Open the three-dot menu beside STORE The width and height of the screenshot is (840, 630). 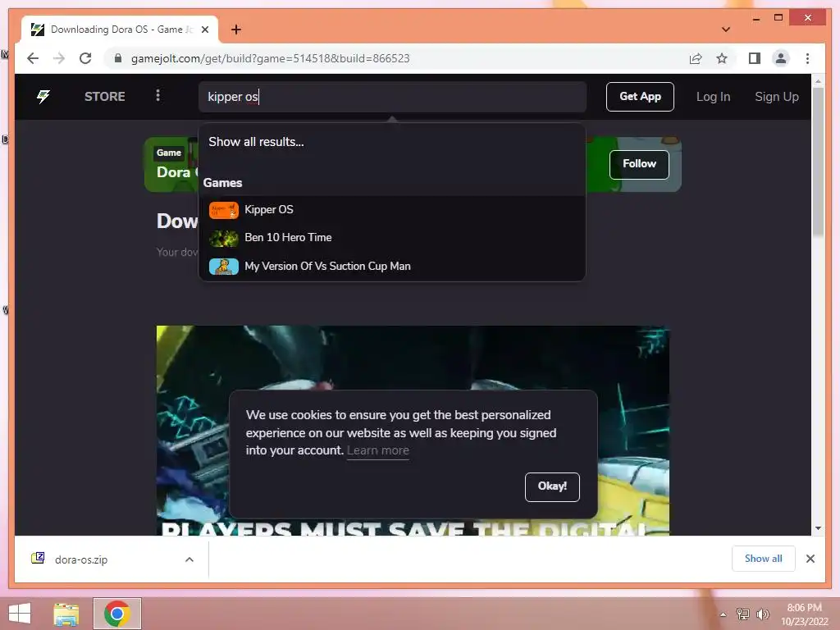pos(157,95)
